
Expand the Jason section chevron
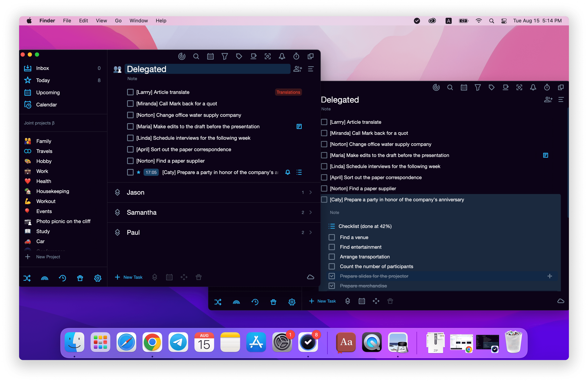pos(311,192)
